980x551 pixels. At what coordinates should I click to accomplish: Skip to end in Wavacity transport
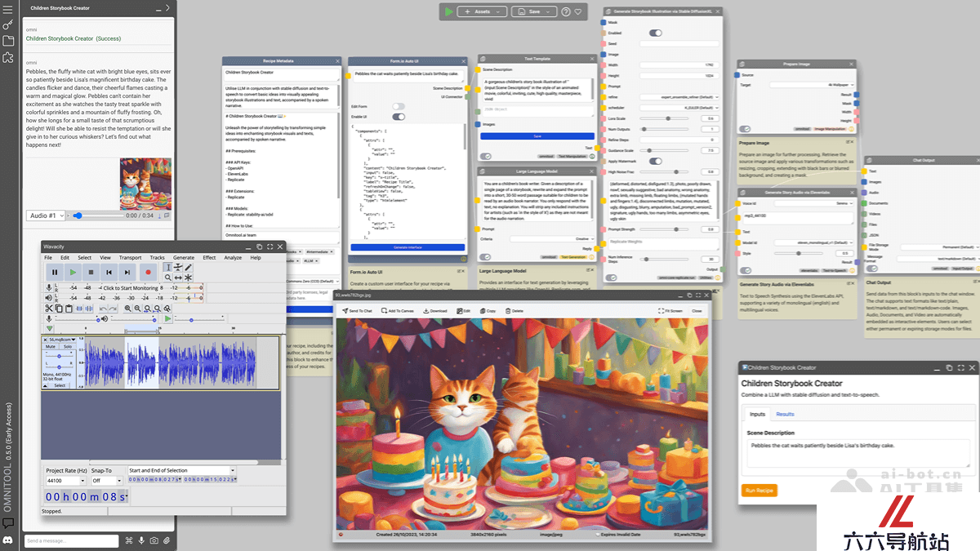[127, 273]
